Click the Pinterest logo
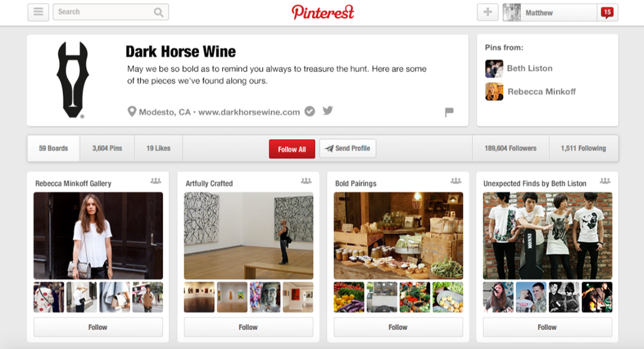This screenshot has width=644, height=349. pyautogui.click(x=323, y=12)
